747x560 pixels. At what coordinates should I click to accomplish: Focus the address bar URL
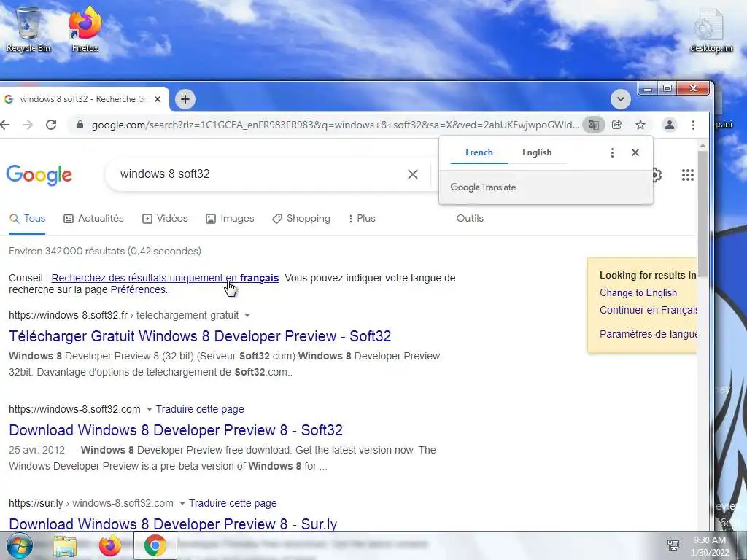tap(336, 125)
